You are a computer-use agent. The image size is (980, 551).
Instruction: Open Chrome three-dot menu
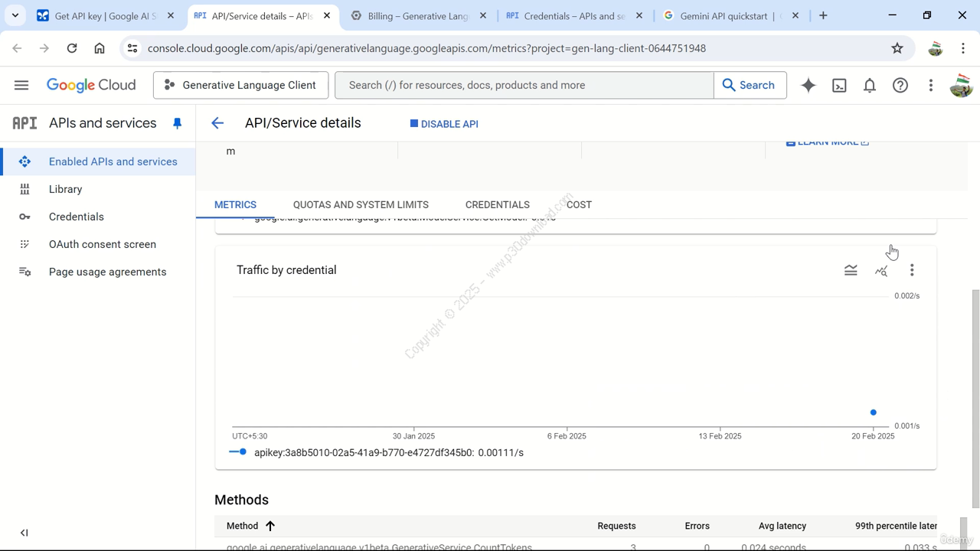coord(962,48)
